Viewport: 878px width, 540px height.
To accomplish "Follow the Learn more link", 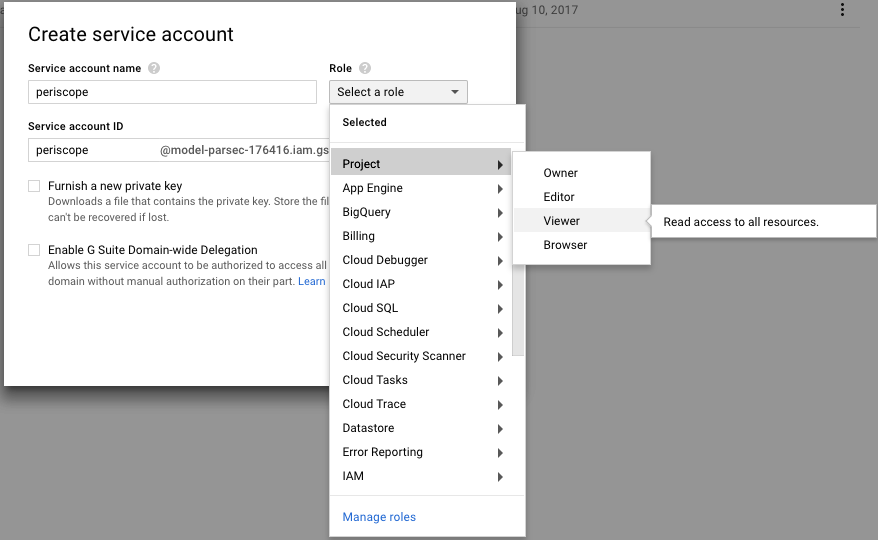I will pos(312,281).
